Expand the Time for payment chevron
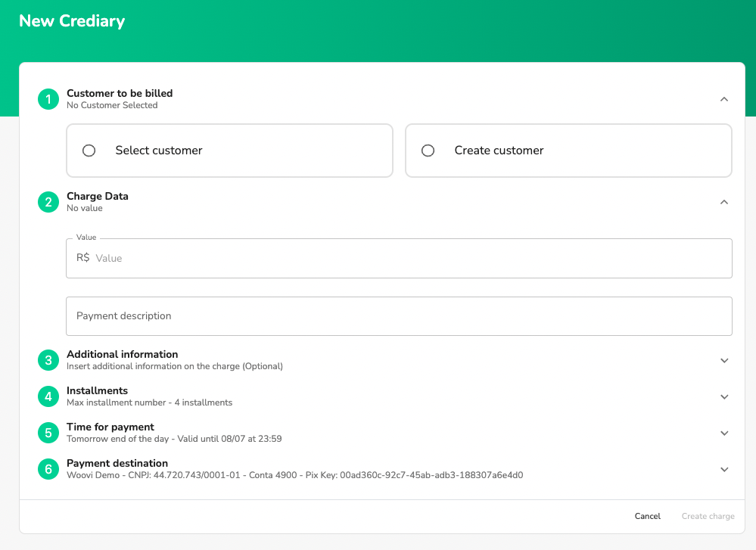The height and width of the screenshot is (550, 756). [724, 433]
